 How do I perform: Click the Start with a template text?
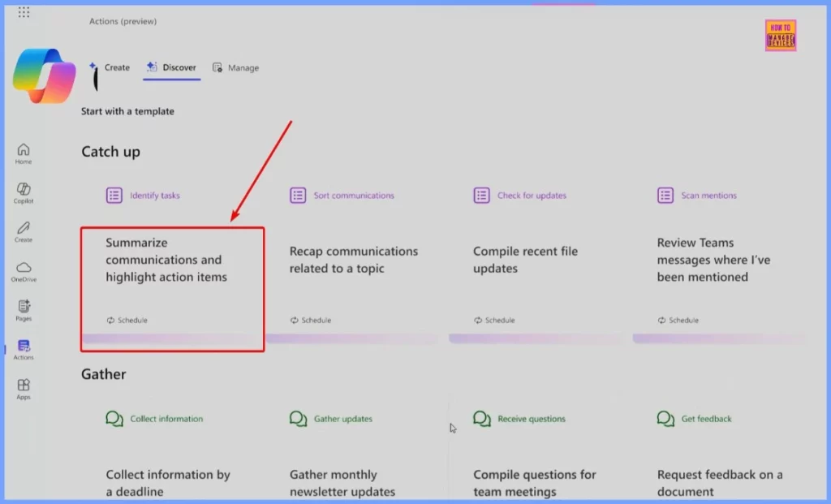(127, 111)
